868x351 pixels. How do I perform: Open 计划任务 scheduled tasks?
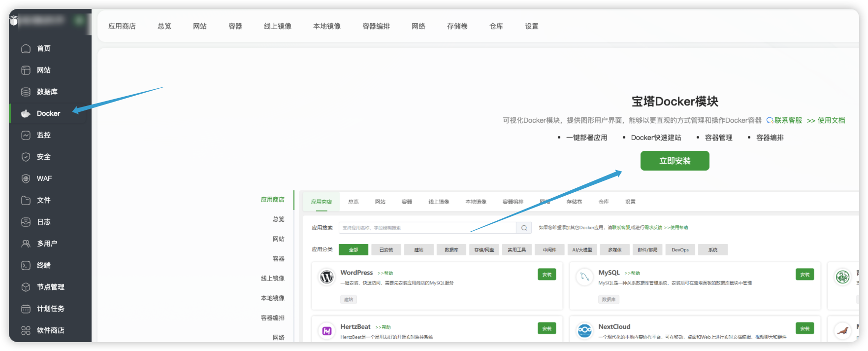pos(50,309)
